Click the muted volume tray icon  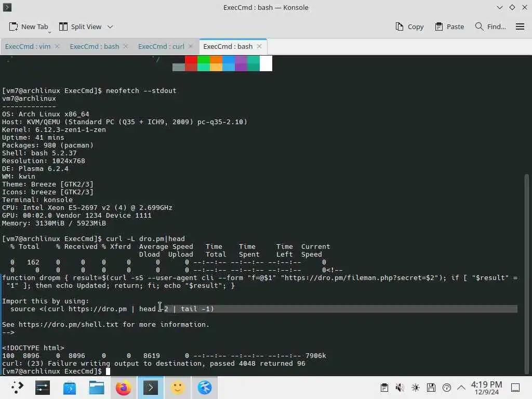[400, 388]
